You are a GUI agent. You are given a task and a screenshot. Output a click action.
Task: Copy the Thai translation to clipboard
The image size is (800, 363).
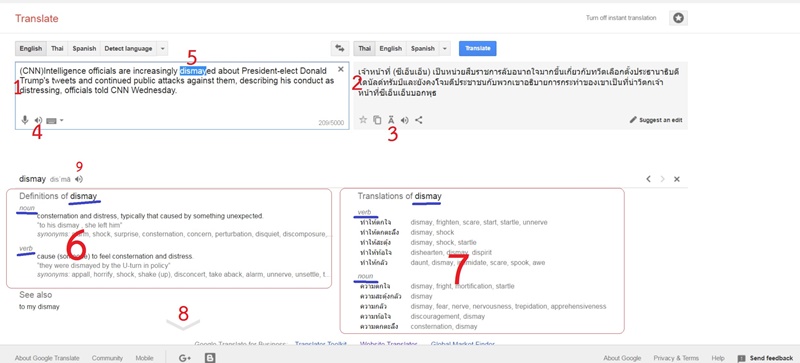tap(377, 120)
